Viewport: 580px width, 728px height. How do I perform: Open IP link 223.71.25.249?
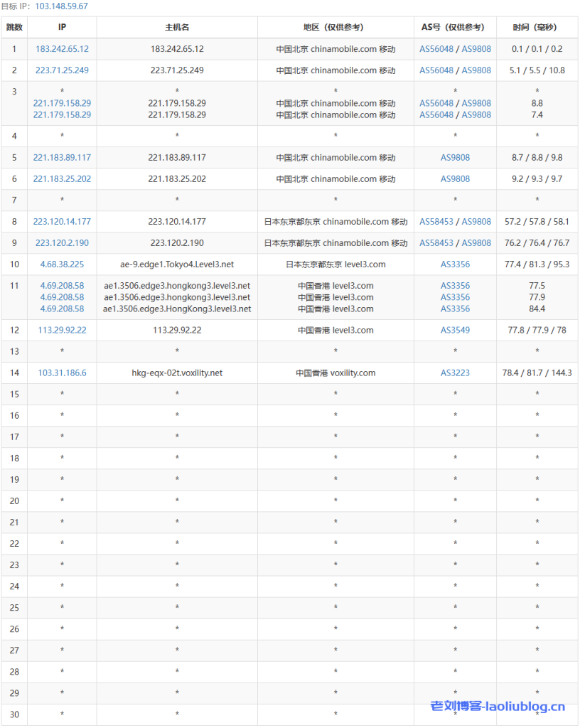(62, 70)
